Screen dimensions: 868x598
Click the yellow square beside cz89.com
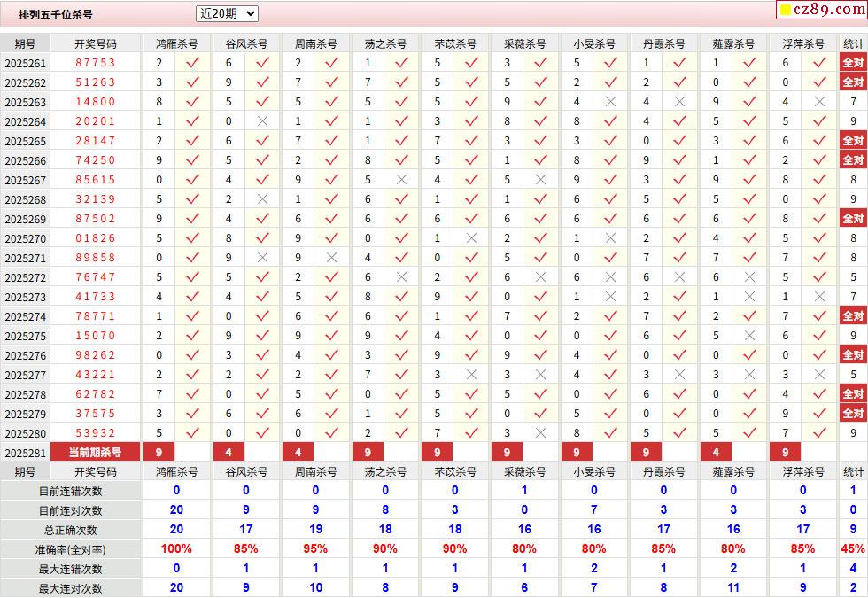(x=784, y=11)
